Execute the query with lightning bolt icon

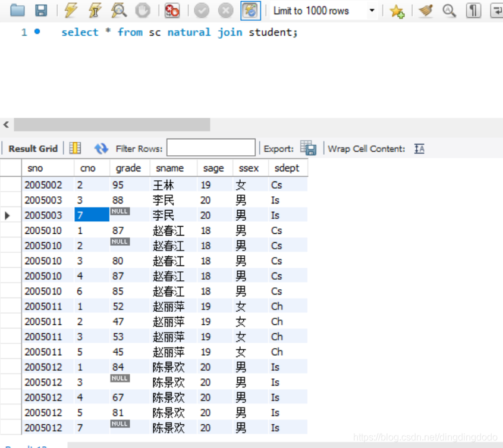[71, 11]
